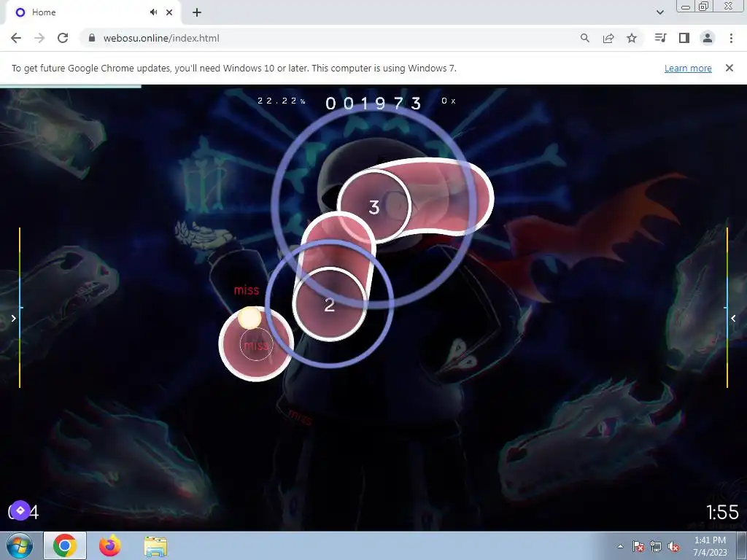Reload the webosu page
747x560 pixels.
click(63, 38)
